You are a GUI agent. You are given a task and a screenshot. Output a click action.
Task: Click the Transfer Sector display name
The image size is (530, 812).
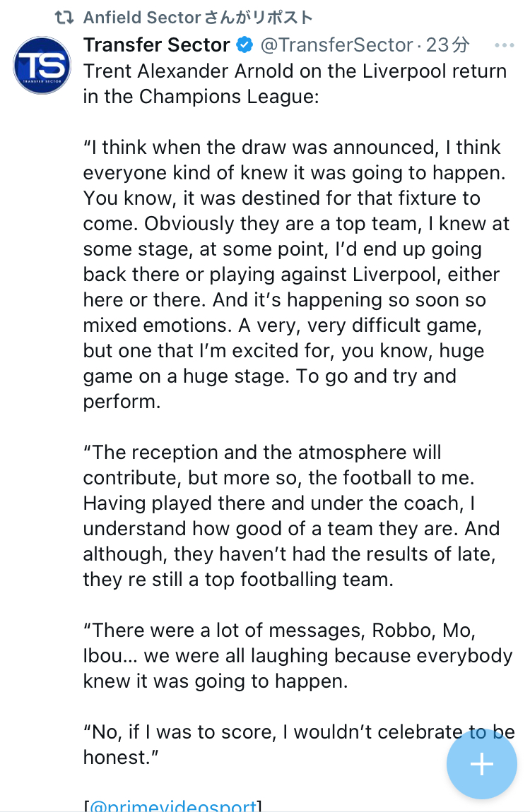point(157,46)
